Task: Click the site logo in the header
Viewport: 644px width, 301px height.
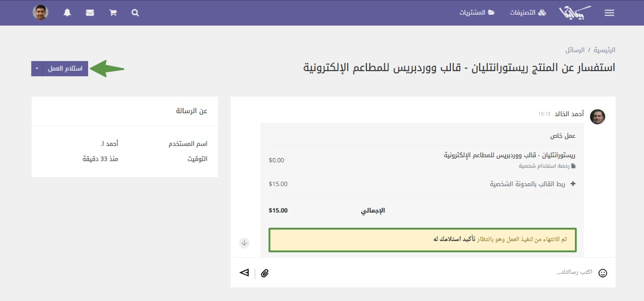Action: [x=574, y=13]
